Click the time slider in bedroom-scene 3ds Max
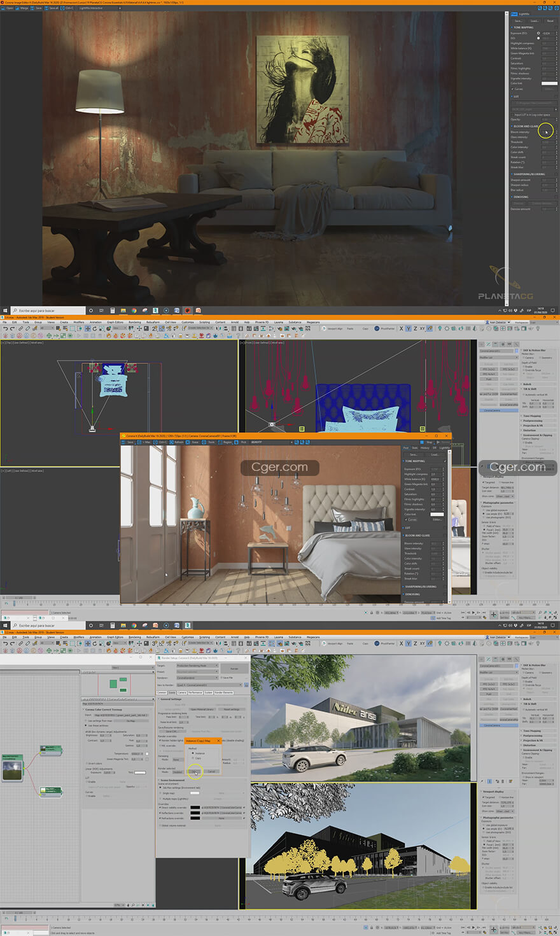Viewport: 560px width, 936px height. tap(18, 597)
